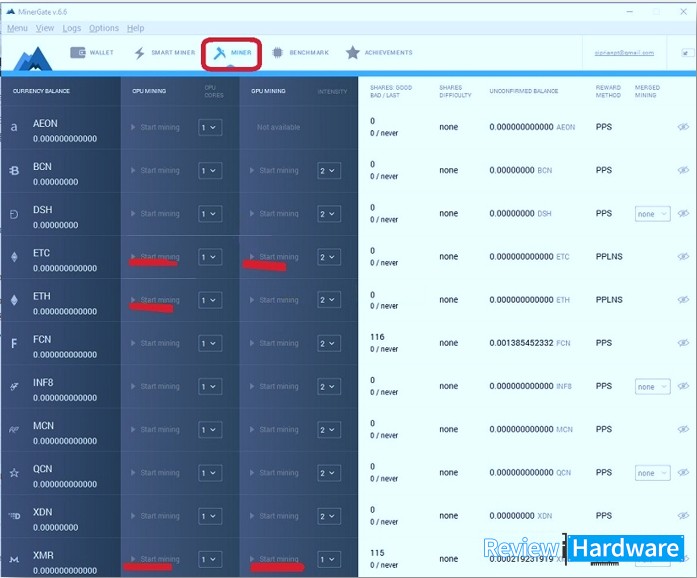The image size is (697, 578).
Task: Start CPU mining for DSH
Action: pos(155,213)
